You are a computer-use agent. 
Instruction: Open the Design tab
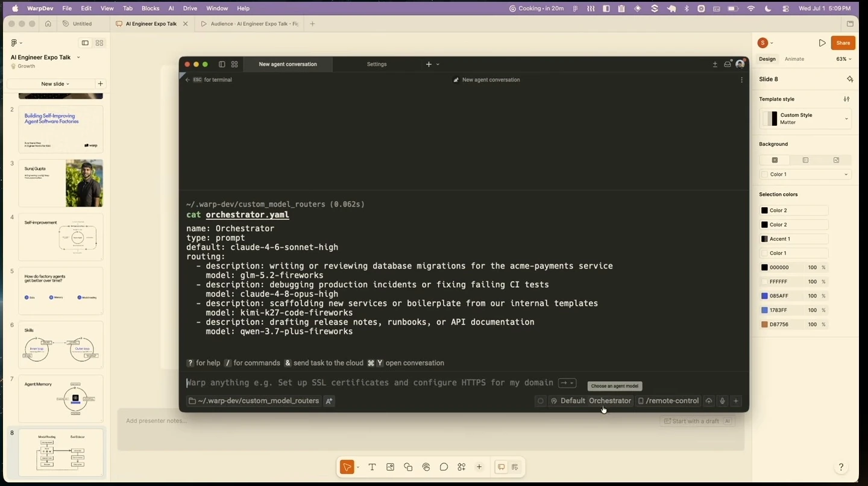(x=767, y=59)
